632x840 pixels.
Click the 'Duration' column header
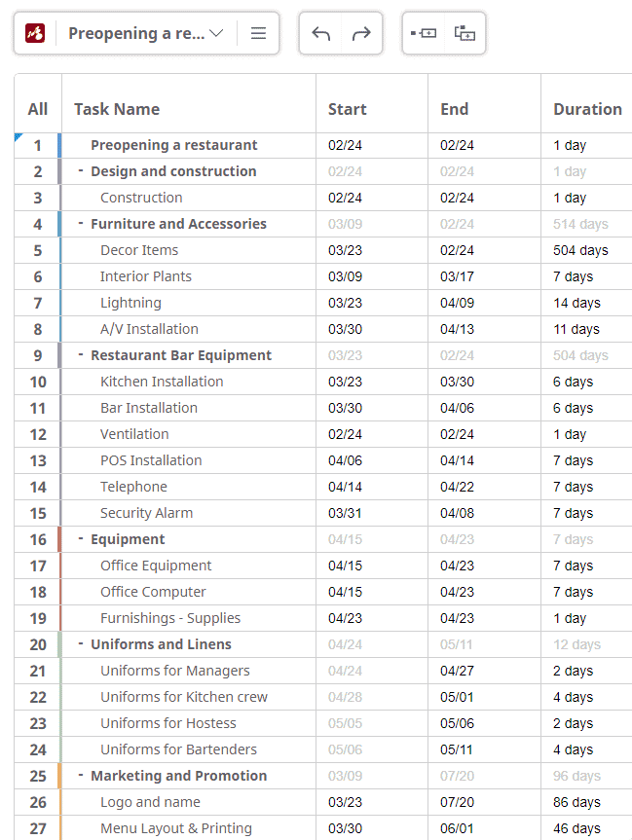pos(587,109)
